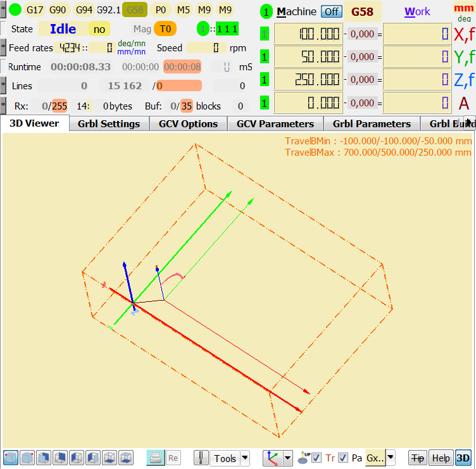The height and width of the screenshot is (469, 476).
Task: Click the large G58 coordinate system button
Action: (x=362, y=12)
